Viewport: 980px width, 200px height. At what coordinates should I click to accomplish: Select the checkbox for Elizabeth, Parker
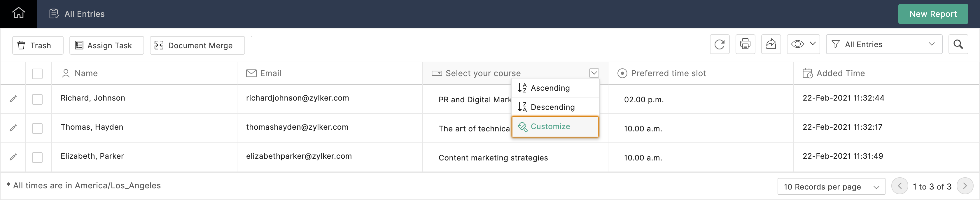tap(37, 157)
